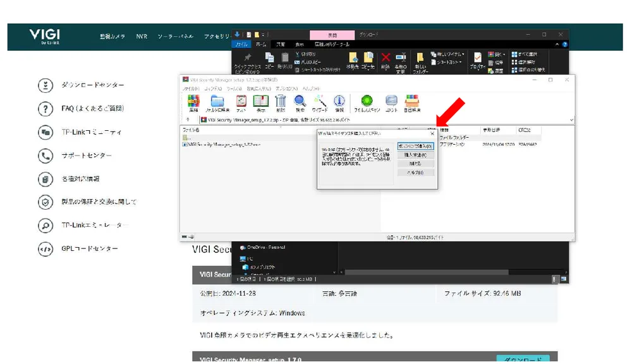Click the GPL code center icon

pos(46,249)
